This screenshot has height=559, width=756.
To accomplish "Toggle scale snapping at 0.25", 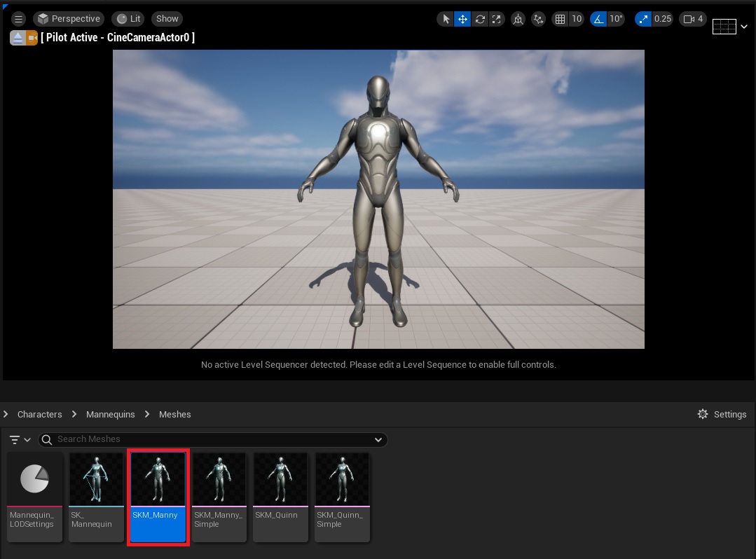I will point(643,19).
